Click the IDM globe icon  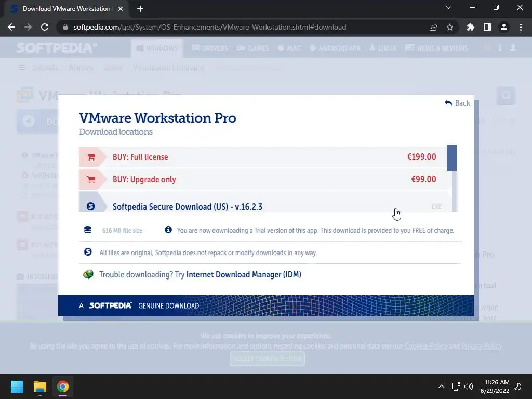[88, 274]
